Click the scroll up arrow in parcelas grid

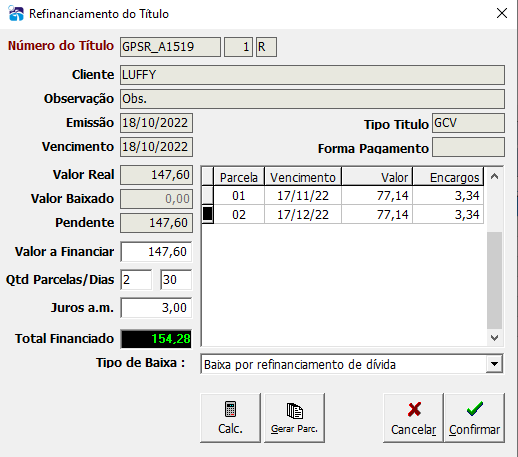495,177
